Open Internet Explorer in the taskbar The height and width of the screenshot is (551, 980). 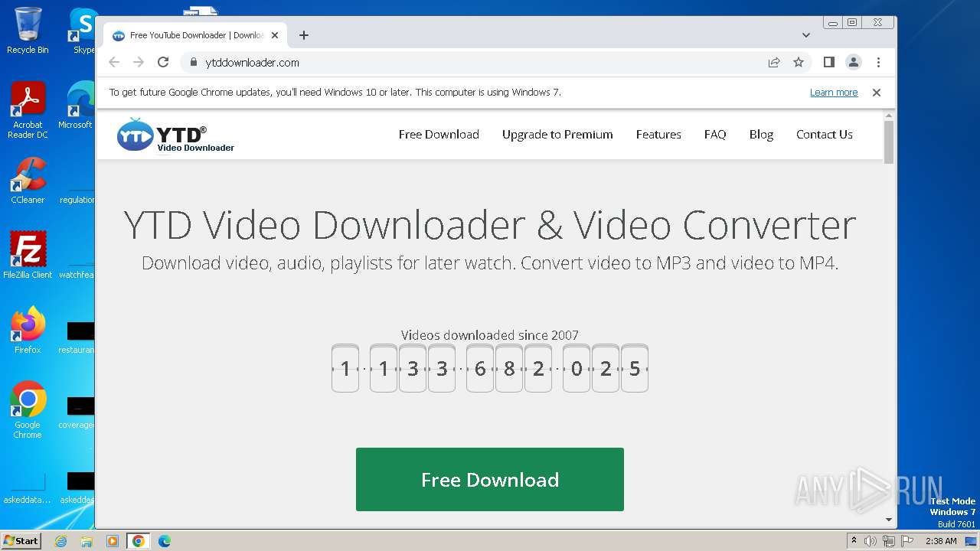pyautogui.click(x=60, y=541)
